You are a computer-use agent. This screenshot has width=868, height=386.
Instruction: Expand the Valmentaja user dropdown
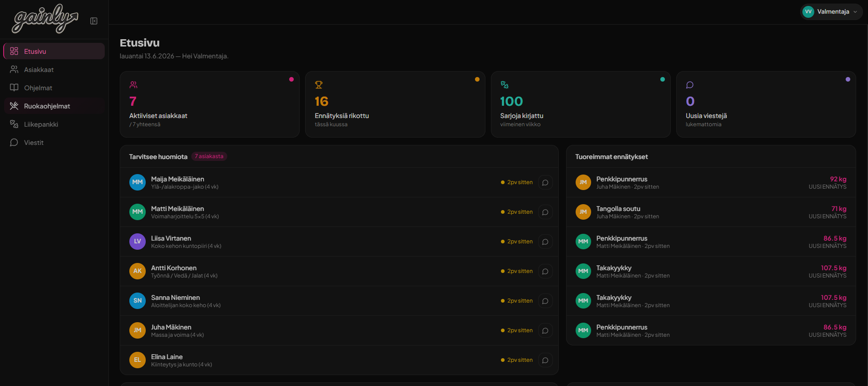(831, 11)
